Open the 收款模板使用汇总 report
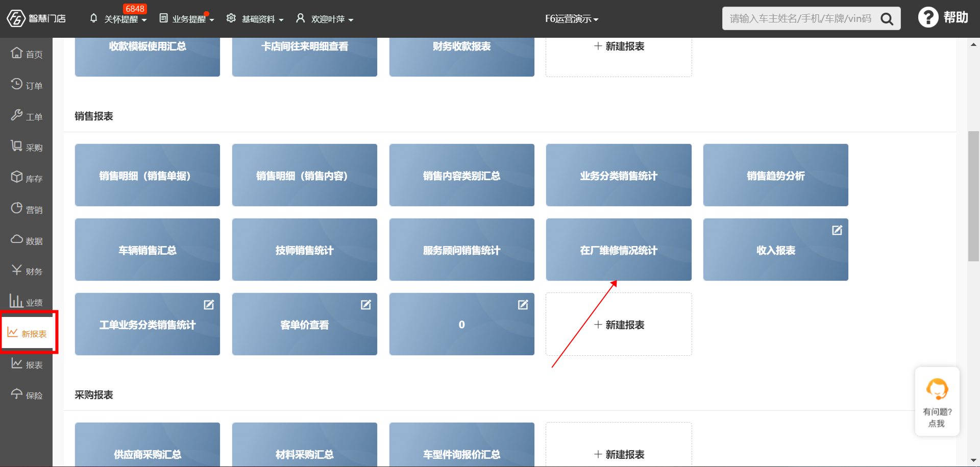 (148, 57)
